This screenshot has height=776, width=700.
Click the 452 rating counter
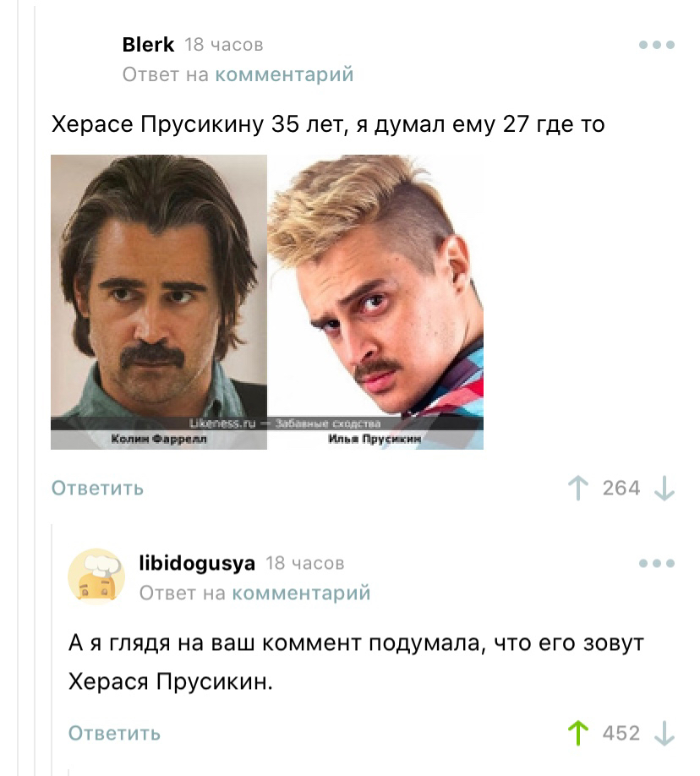621,733
